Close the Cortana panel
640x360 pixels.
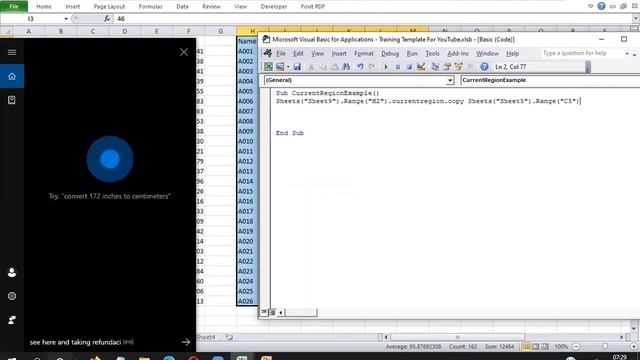(x=184, y=52)
